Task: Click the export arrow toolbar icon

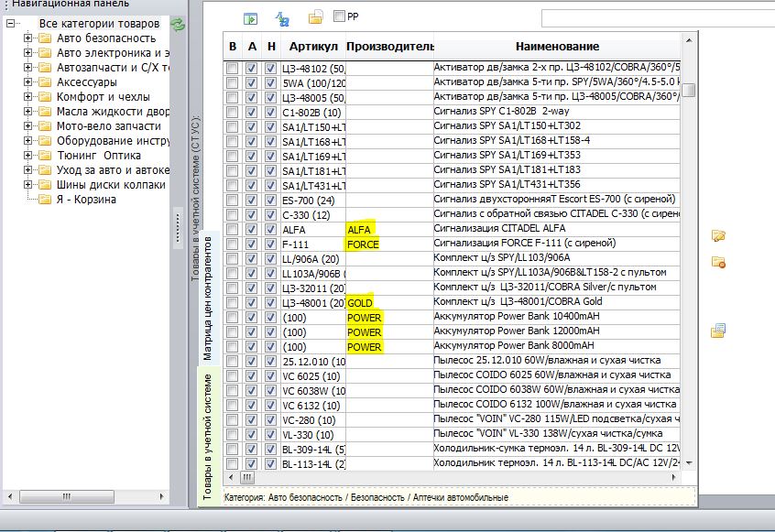Action: tap(251, 18)
